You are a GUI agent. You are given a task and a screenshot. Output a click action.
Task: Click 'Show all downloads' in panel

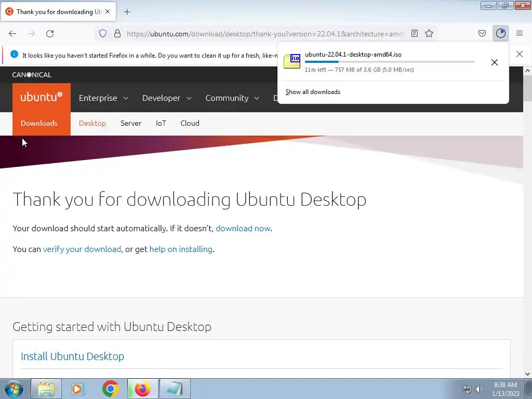click(x=313, y=92)
